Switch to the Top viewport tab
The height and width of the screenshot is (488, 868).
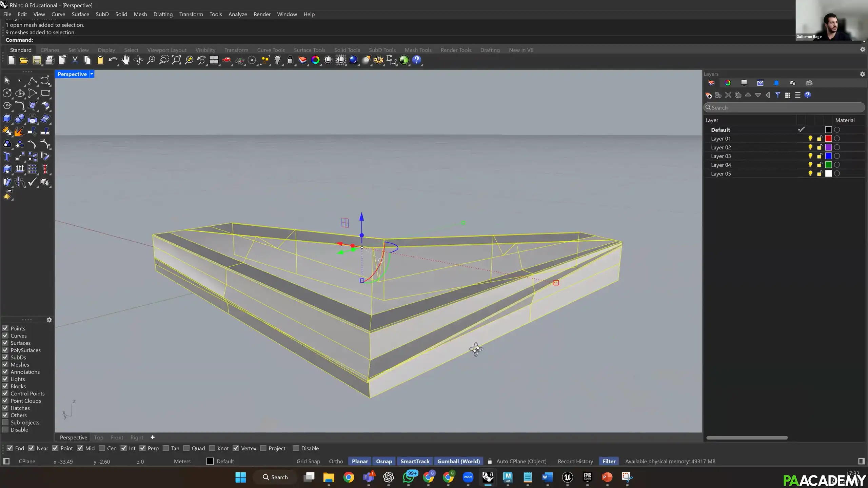click(x=98, y=437)
